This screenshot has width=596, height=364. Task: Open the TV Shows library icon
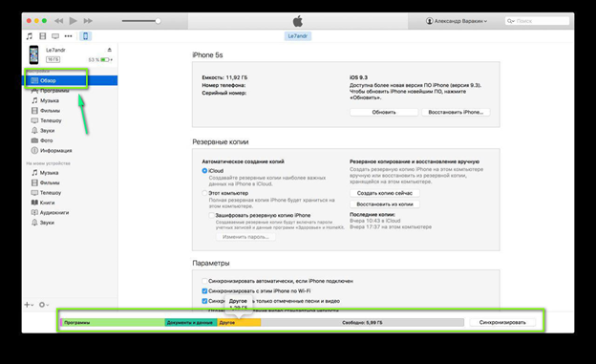[x=55, y=36]
